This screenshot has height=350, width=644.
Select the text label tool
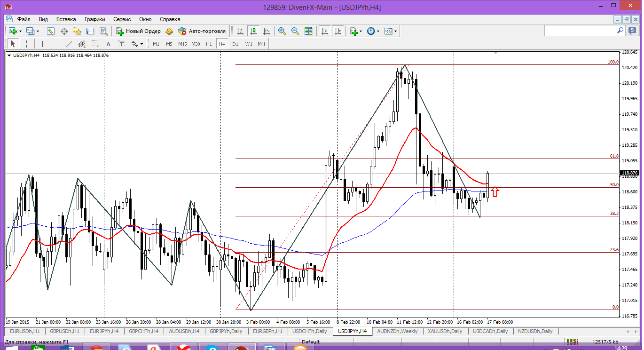tap(122, 44)
